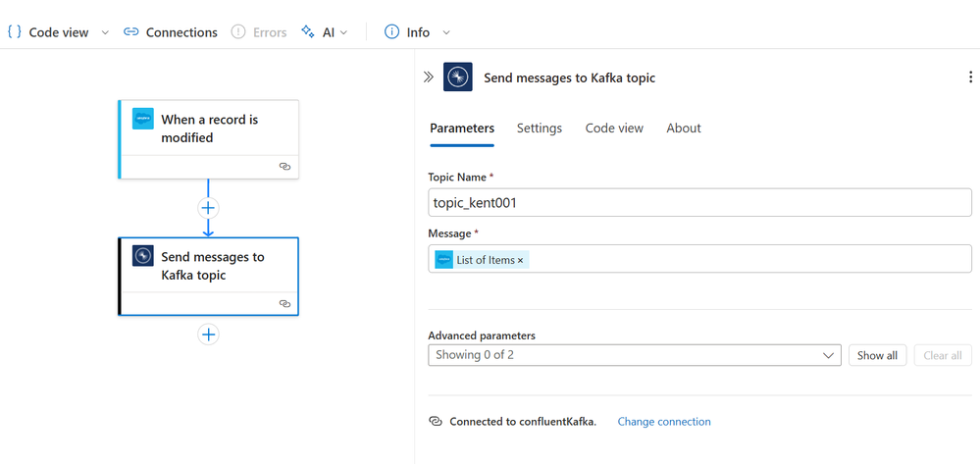Click the Kafka icon in the panel header
This screenshot has height=464, width=980.
click(x=458, y=77)
